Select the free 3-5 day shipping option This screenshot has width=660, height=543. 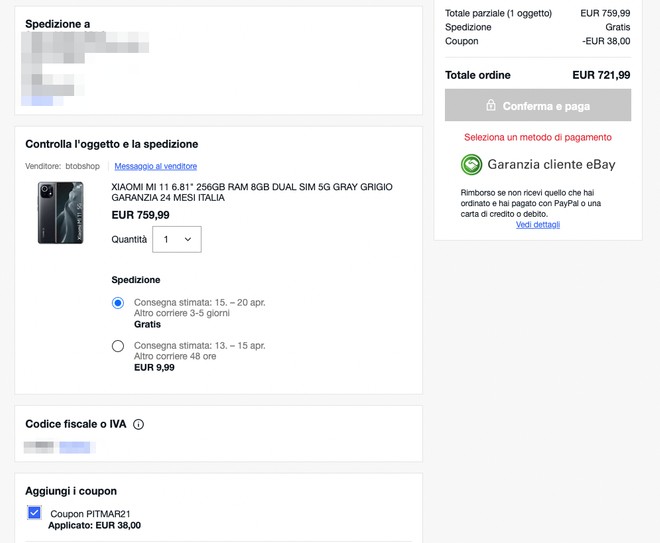118,302
